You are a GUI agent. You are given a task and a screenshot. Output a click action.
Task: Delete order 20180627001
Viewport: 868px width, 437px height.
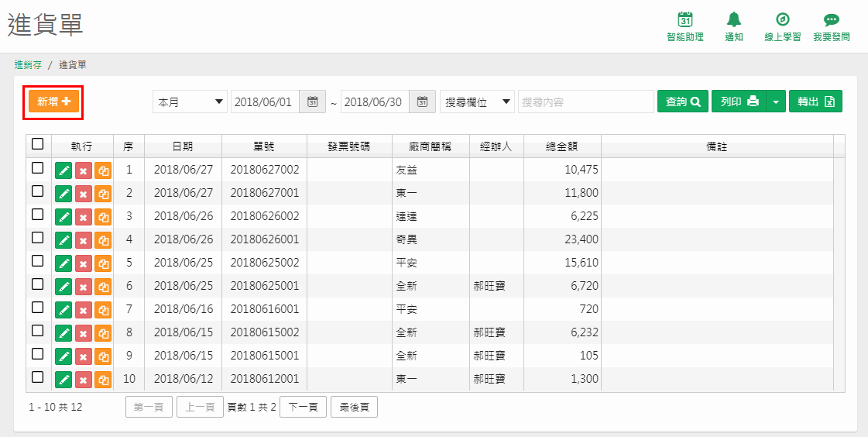click(83, 194)
